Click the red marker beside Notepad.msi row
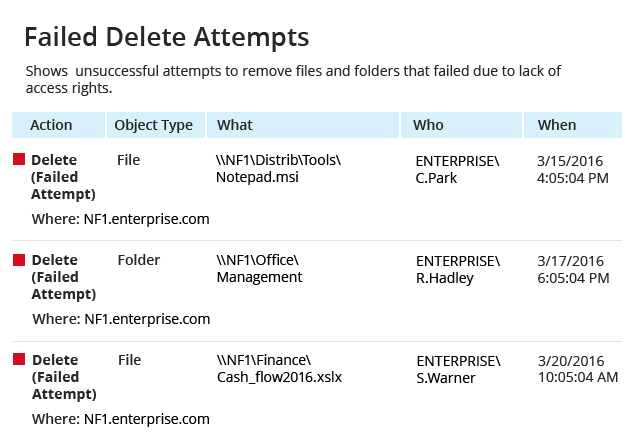 coord(19,159)
